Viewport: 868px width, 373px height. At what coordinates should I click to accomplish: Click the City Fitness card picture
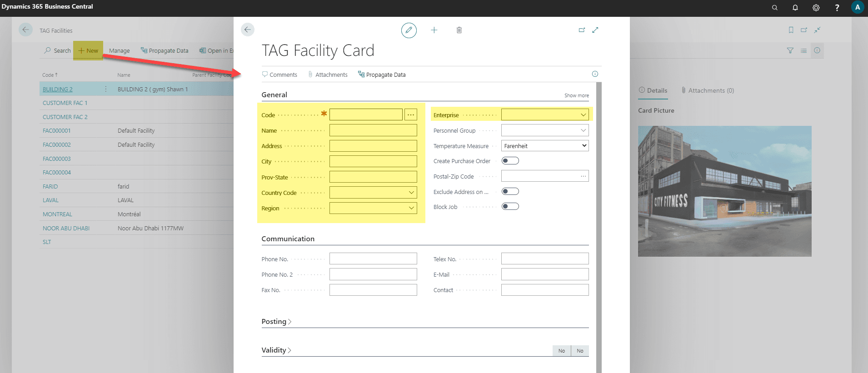click(724, 191)
